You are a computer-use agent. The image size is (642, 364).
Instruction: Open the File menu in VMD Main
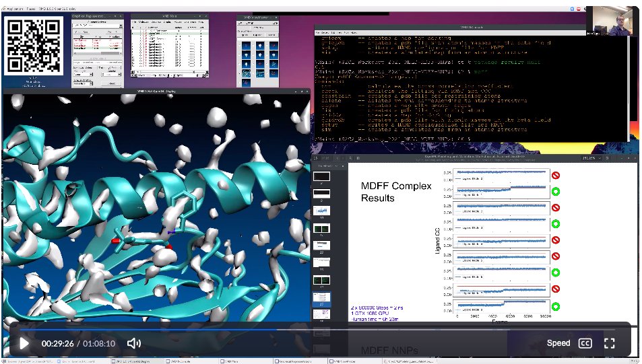134,22
